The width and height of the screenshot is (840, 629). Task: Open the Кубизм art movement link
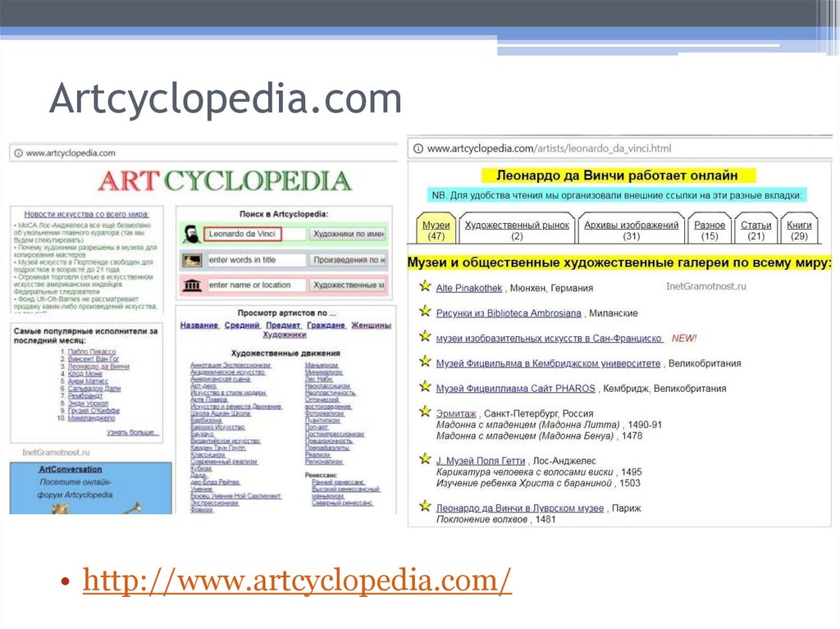(x=202, y=469)
